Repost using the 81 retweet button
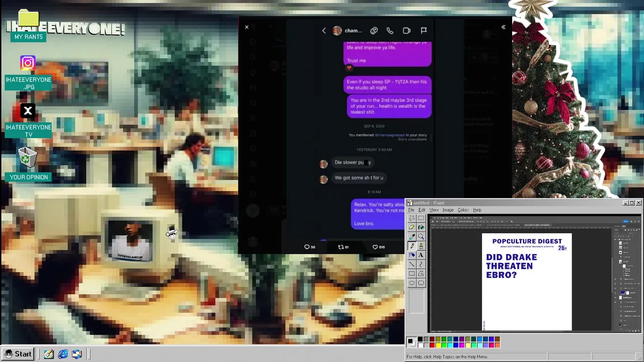644x362 pixels. (x=343, y=247)
